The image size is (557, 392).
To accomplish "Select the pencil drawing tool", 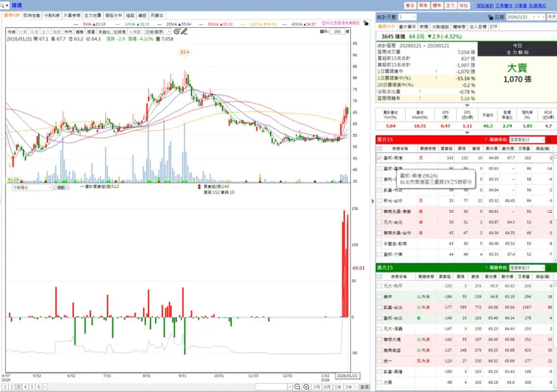I will (x=184, y=32).
